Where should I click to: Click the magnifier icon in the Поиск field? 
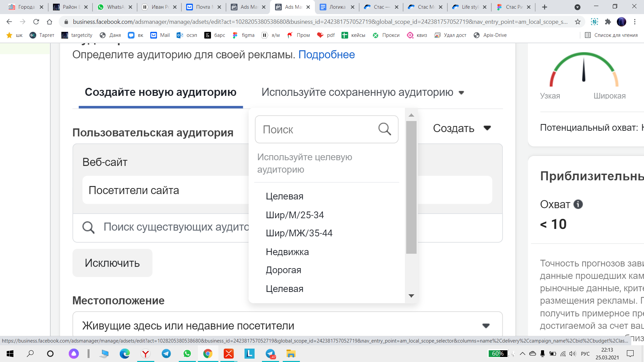(384, 129)
